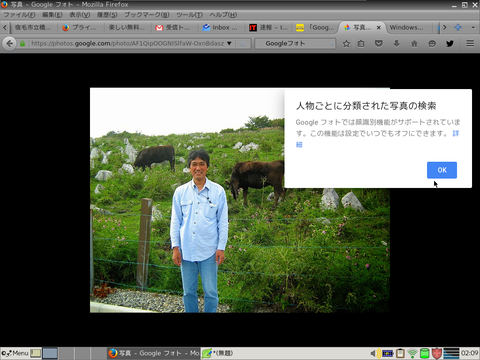
Task: Click the blue tray icon beside volume
Action: tap(388, 353)
